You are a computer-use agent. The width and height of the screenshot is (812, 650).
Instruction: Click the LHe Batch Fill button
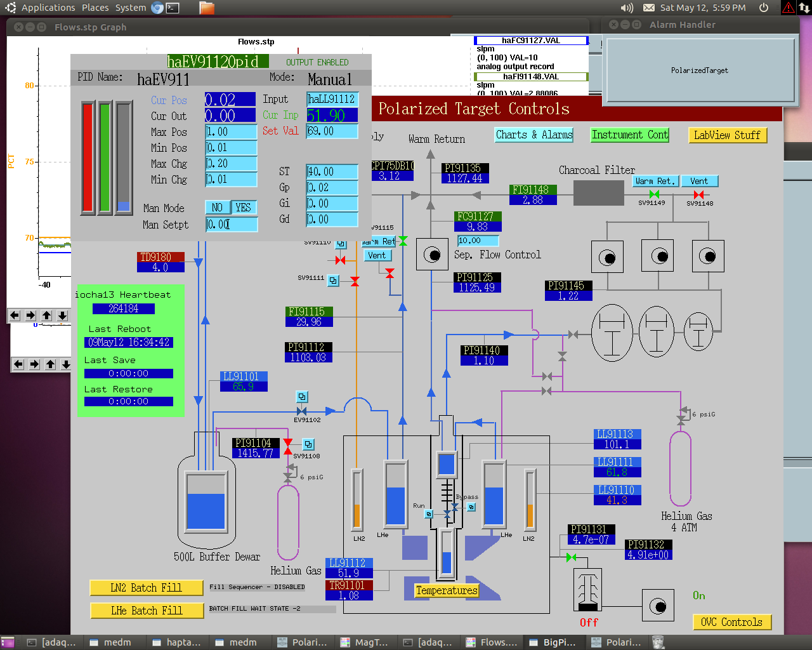[147, 611]
